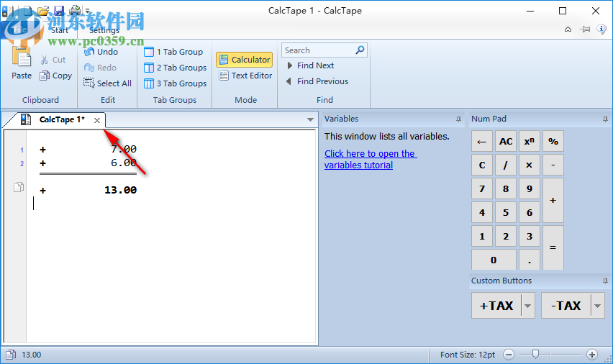
Task: Click the quick access Print icon
Action: click(x=75, y=11)
